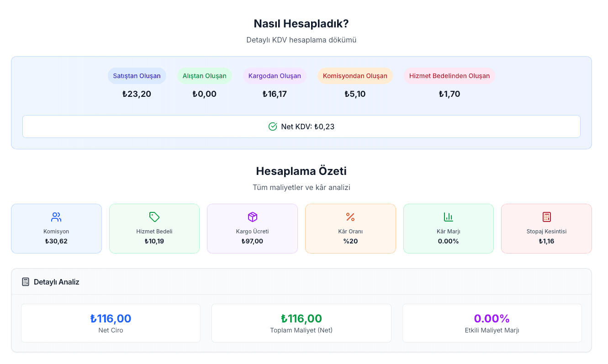Viewport: 608px width, 364px height.
Task: Select the Kargodan Oluşan badge
Action: pyautogui.click(x=275, y=76)
